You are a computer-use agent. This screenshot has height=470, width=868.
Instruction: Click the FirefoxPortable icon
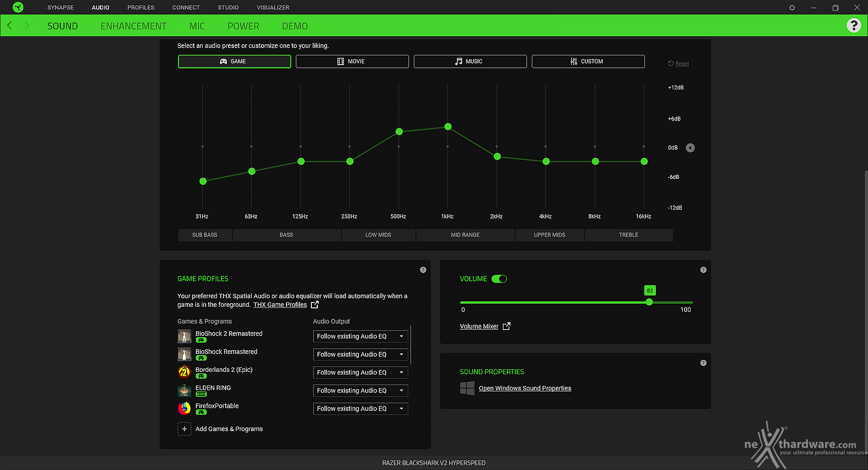[x=184, y=408]
